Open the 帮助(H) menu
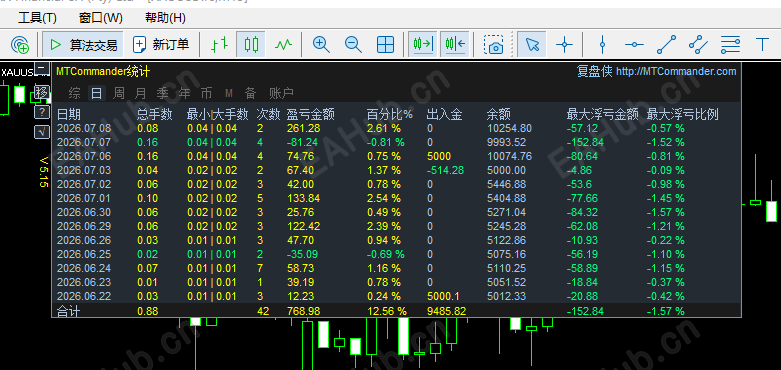This screenshot has width=781, height=370. (165, 18)
